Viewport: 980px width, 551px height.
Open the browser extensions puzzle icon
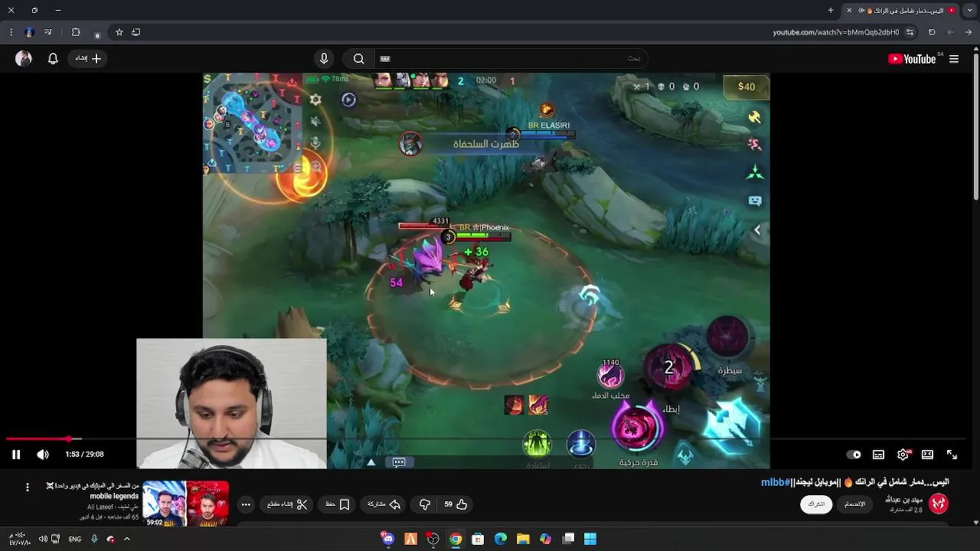76,32
